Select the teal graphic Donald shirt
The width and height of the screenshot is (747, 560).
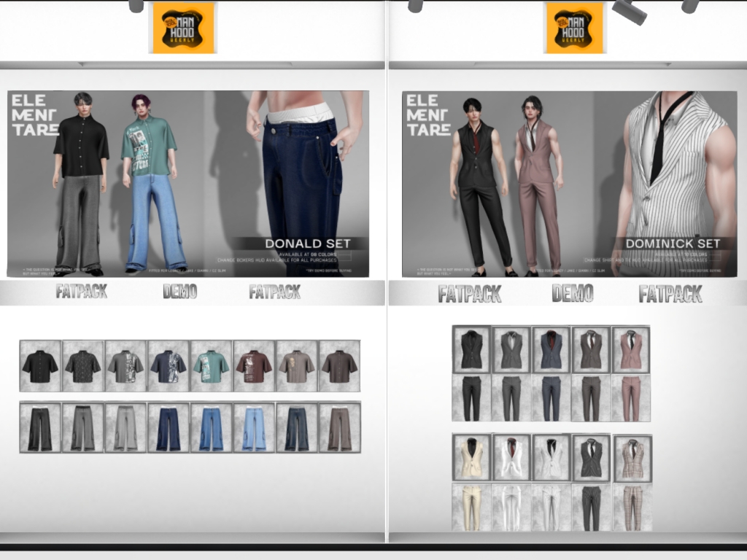[211, 366]
